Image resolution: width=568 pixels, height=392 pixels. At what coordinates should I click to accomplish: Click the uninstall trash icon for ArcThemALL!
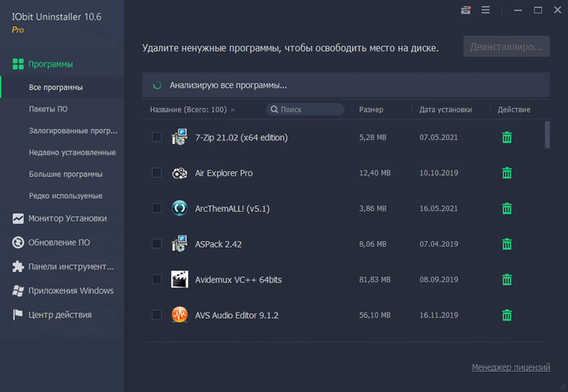(507, 208)
